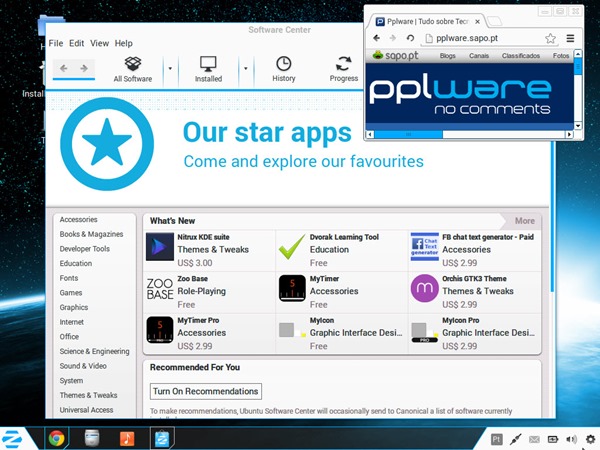Open the Help menu
600x450 pixels.
[x=124, y=43]
